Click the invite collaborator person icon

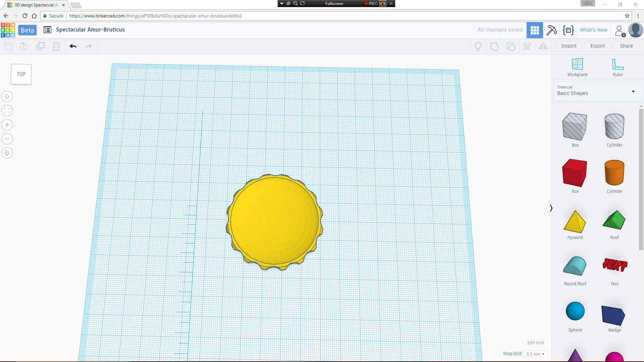tap(620, 31)
